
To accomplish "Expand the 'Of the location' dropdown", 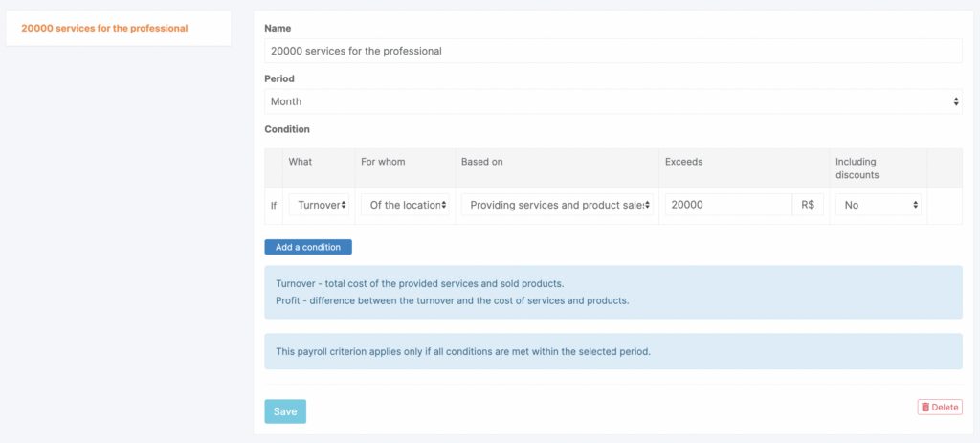I will tap(405, 205).
